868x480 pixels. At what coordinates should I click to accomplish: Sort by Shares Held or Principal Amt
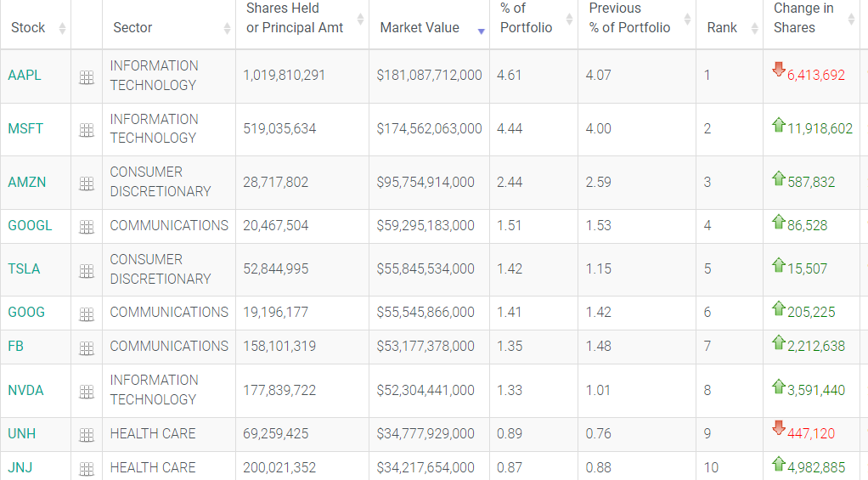[295, 19]
